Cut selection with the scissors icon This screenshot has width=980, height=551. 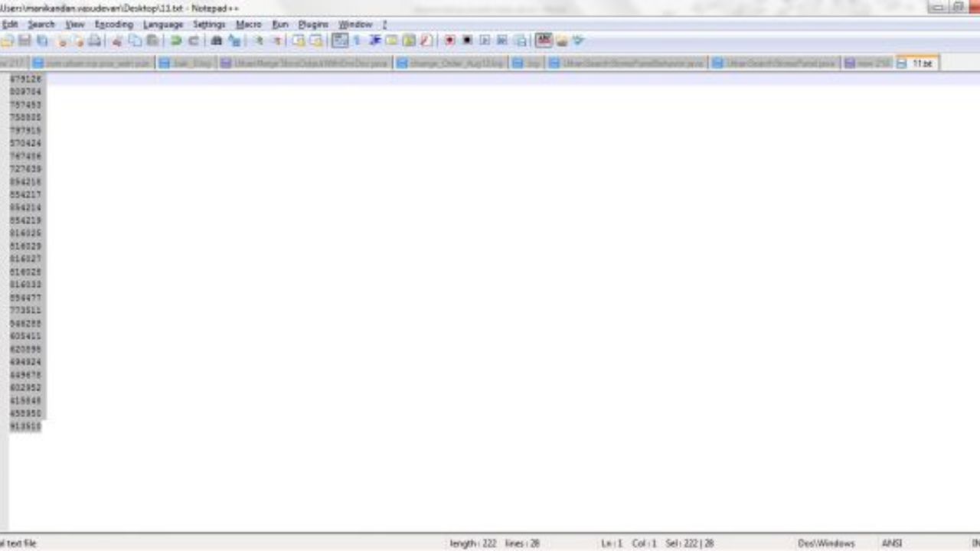[117, 41]
